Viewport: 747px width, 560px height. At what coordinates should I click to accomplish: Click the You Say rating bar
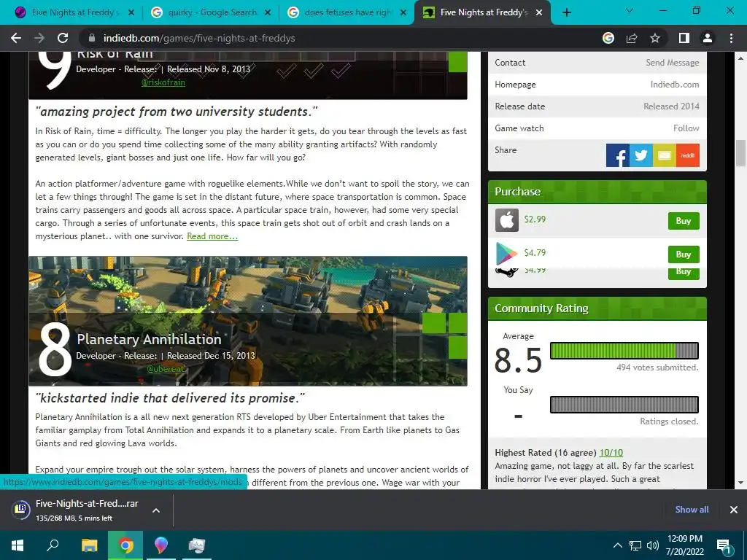point(624,405)
